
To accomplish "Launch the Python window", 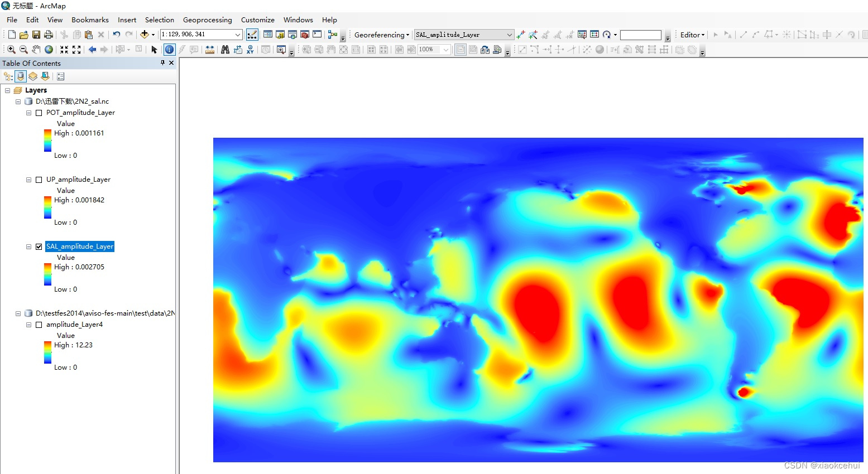I will (x=317, y=35).
